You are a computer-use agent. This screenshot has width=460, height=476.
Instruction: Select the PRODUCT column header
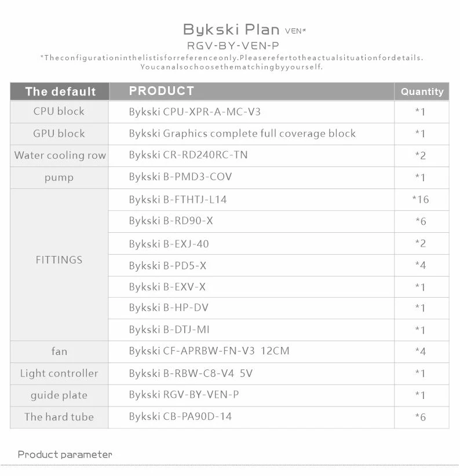[162, 91]
